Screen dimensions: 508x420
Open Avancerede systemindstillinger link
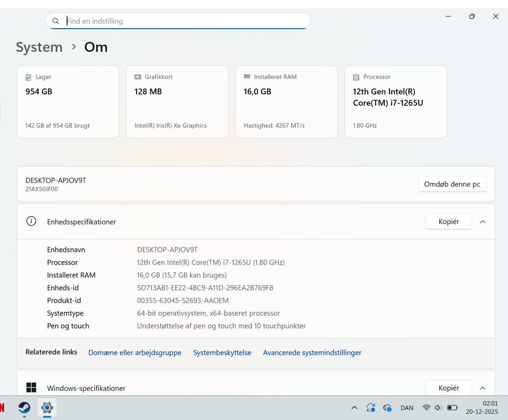click(x=312, y=353)
